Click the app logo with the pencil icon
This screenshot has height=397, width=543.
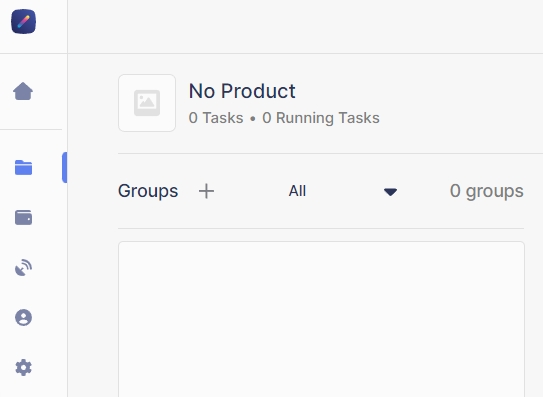click(x=23, y=21)
